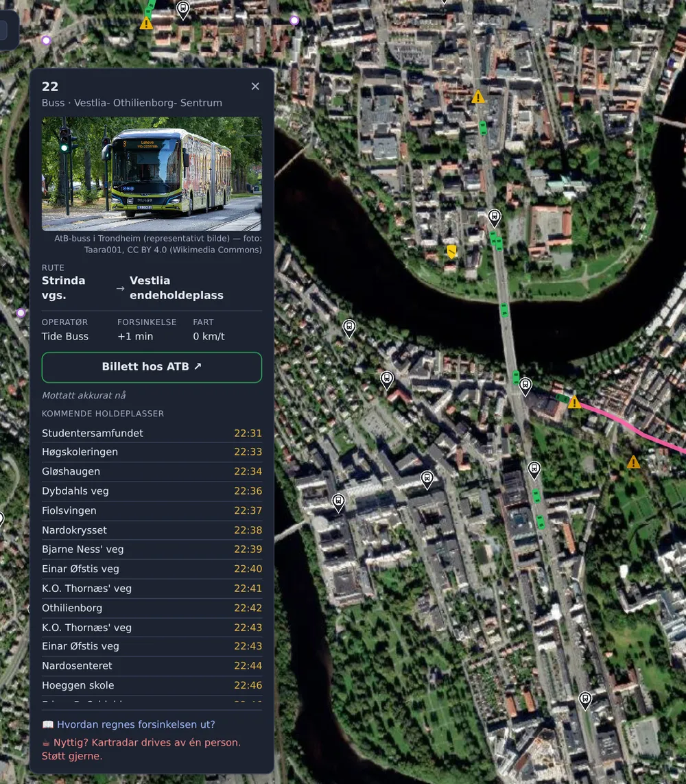Click the bus stop pin at top beside the green bus
Viewport: 686px width, 784px height.
pos(183,10)
